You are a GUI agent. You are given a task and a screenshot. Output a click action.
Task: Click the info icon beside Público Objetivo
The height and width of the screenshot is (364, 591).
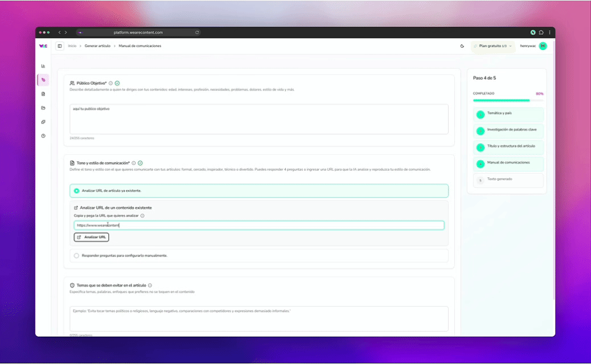(110, 83)
